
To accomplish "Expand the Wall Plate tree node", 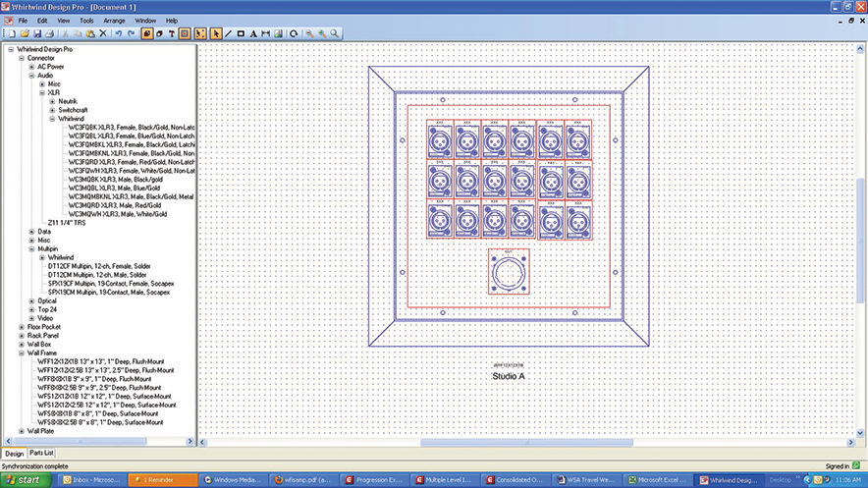I will click(22, 431).
